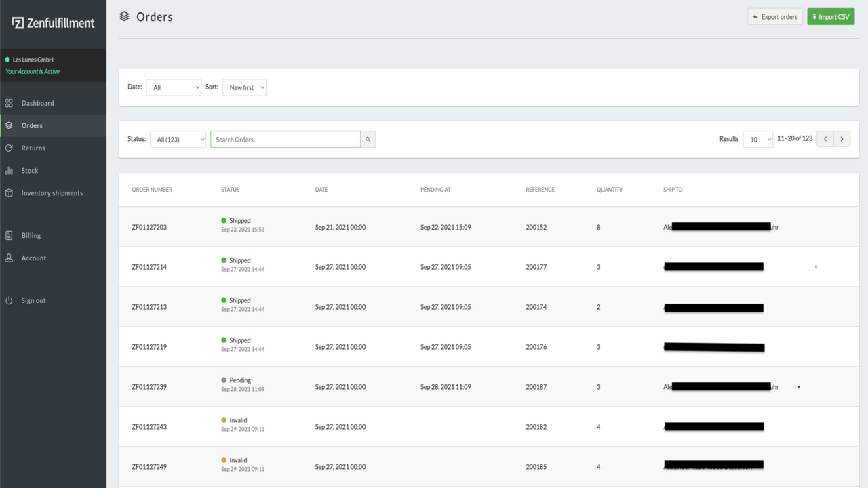Click the Stock bar chart icon
The width and height of the screenshot is (868, 488).
9,171
